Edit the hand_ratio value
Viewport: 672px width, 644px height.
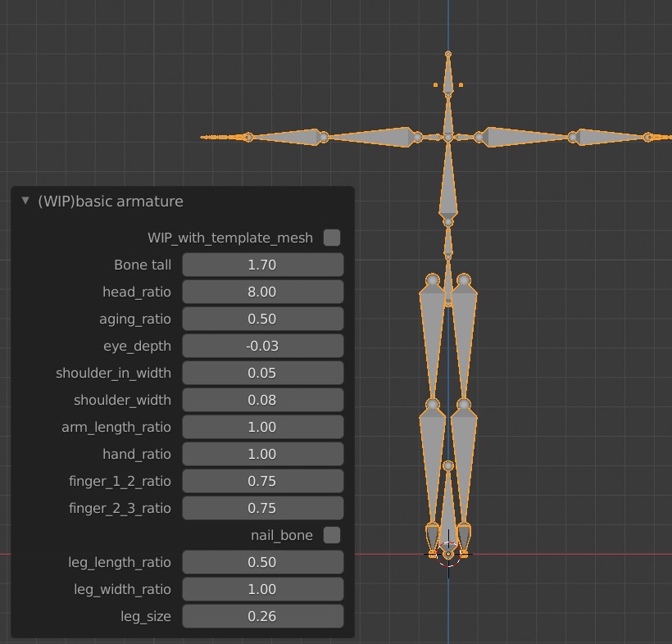click(x=262, y=453)
